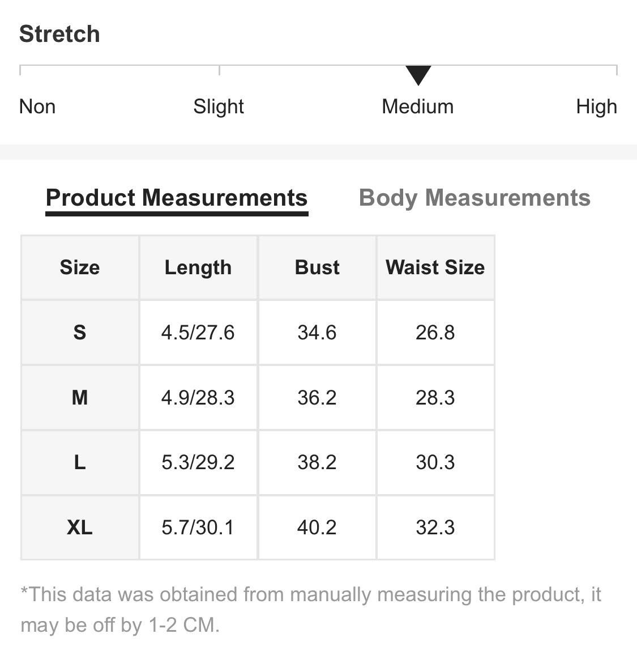Click the 28.3 waist value for M
The image size is (637, 672).
point(435,398)
